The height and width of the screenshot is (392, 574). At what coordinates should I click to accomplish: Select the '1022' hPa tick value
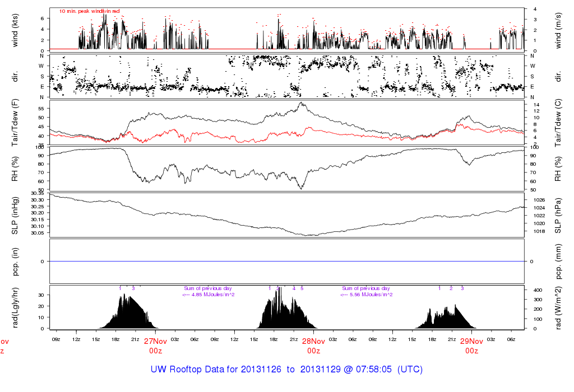(x=539, y=216)
